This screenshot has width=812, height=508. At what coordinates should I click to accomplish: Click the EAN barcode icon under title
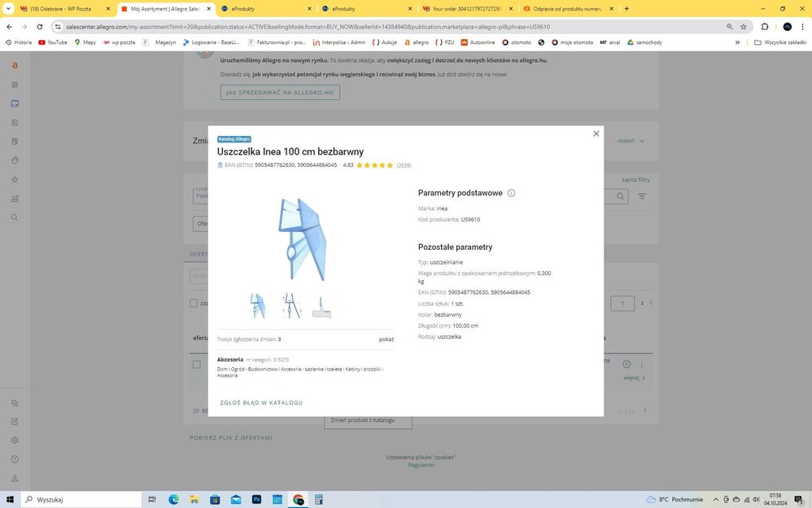[x=220, y=165]
